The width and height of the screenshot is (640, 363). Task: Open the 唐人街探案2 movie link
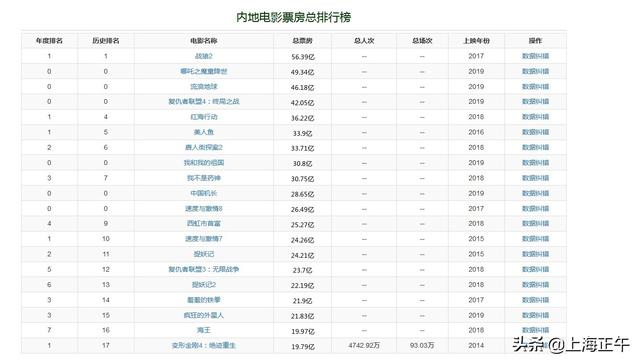[x=204, y=147]
